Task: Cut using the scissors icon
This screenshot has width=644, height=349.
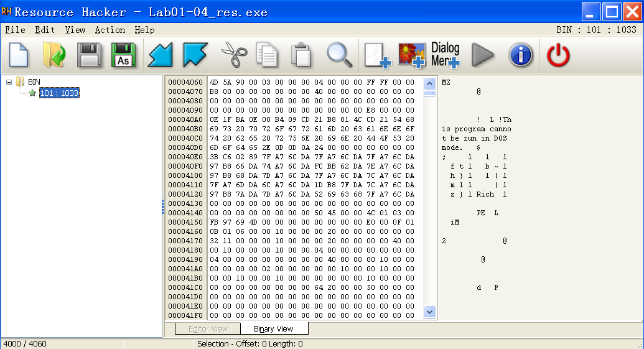Action: coord(234,55)
